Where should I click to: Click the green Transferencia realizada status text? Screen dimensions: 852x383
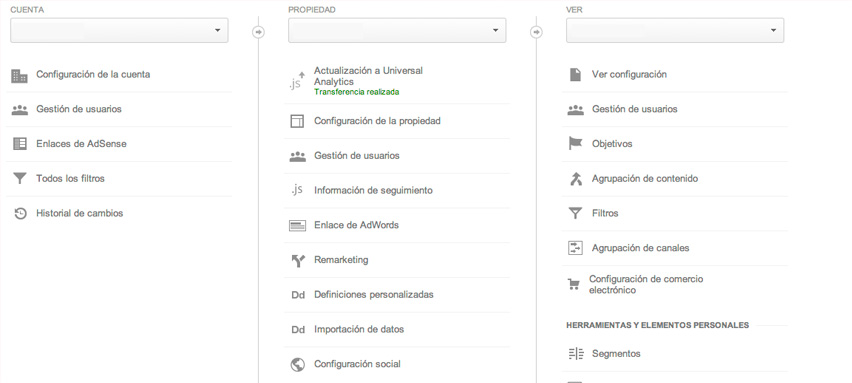pos(356,92)
